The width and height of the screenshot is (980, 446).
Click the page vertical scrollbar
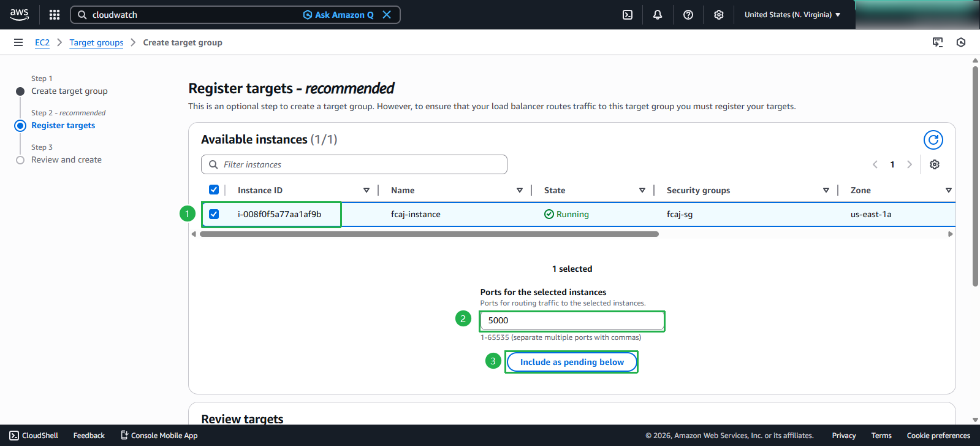pyautogui.click(x=975, y=176)
